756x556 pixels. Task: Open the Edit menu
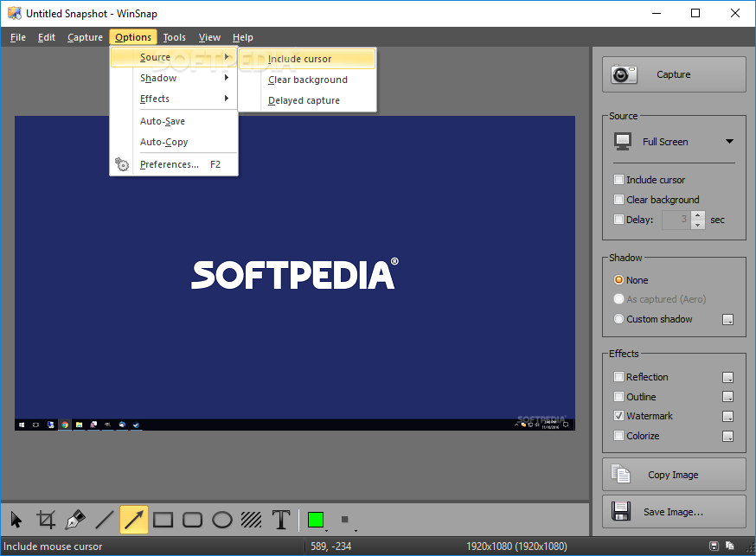click(x=47, y=37)
